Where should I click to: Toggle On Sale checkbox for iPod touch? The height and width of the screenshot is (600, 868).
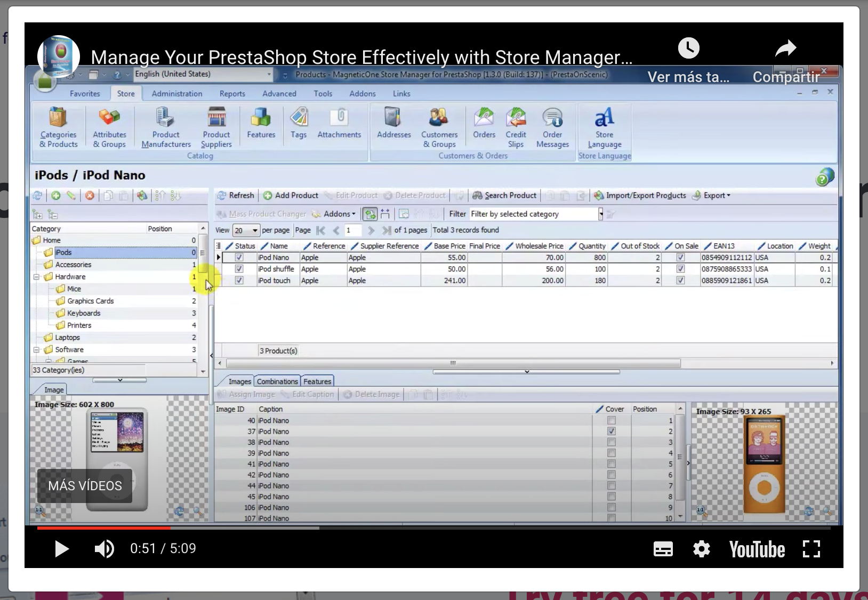680,280
